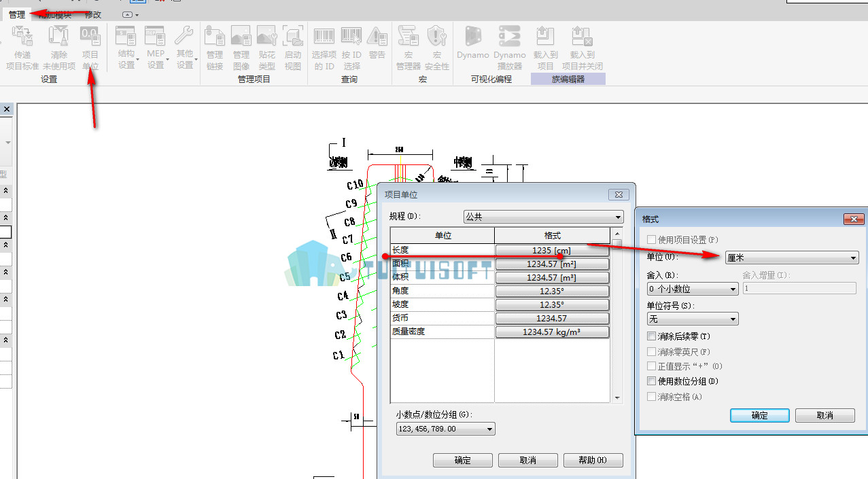Open the 规程 dropdown showing 公共
868x479 pixels.
[x=543, y=217]
